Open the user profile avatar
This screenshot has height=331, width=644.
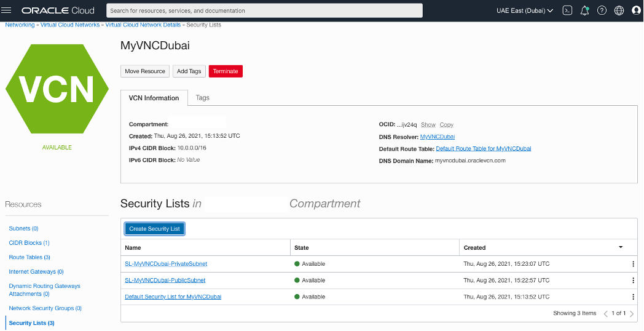[636, 10]
